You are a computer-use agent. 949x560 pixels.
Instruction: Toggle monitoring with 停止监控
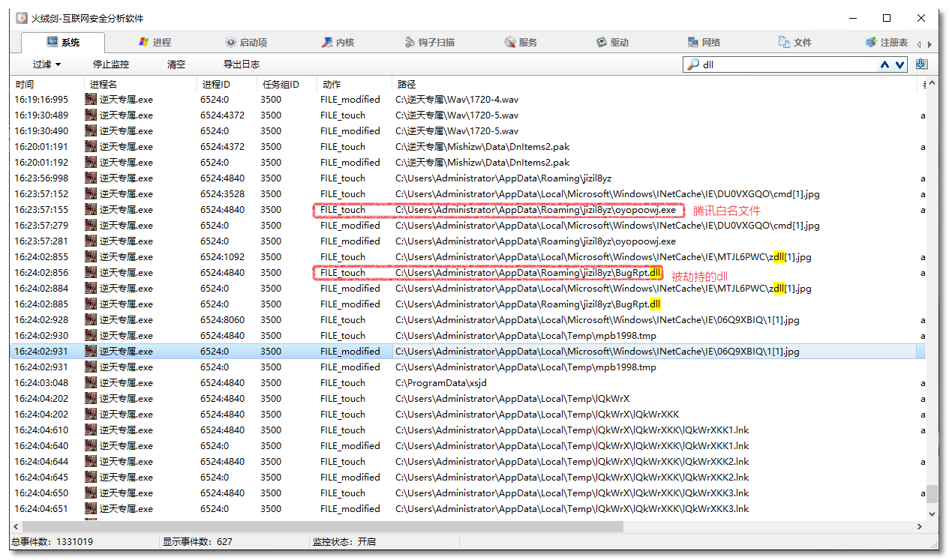pyautogui.click(x=111, y=64)
